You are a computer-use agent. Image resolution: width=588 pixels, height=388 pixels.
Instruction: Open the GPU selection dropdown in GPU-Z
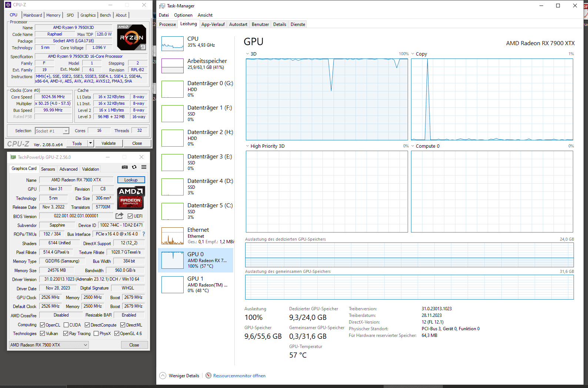49,345
